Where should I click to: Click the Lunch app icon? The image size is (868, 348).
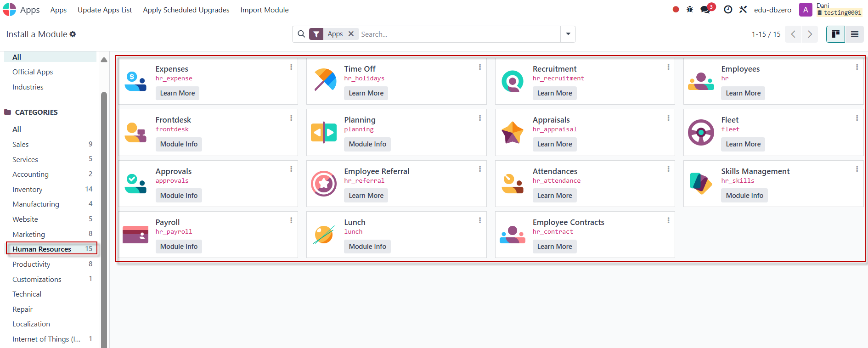324,235
